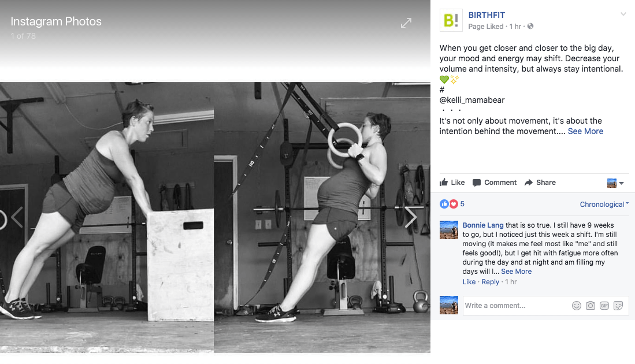Expand post text with See More
The image size is (635, 364).
[x=585, y=131]
